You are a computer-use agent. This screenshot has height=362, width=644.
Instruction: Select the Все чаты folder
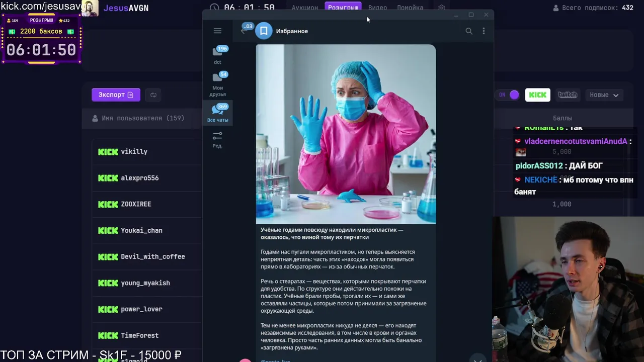pos(217,113)
